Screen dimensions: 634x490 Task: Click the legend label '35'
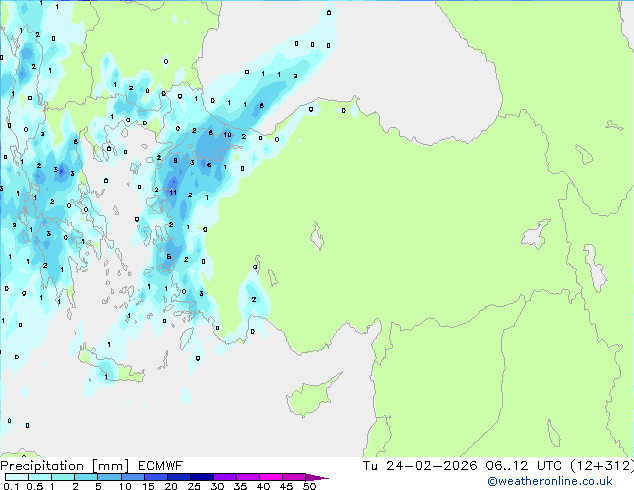240,486
